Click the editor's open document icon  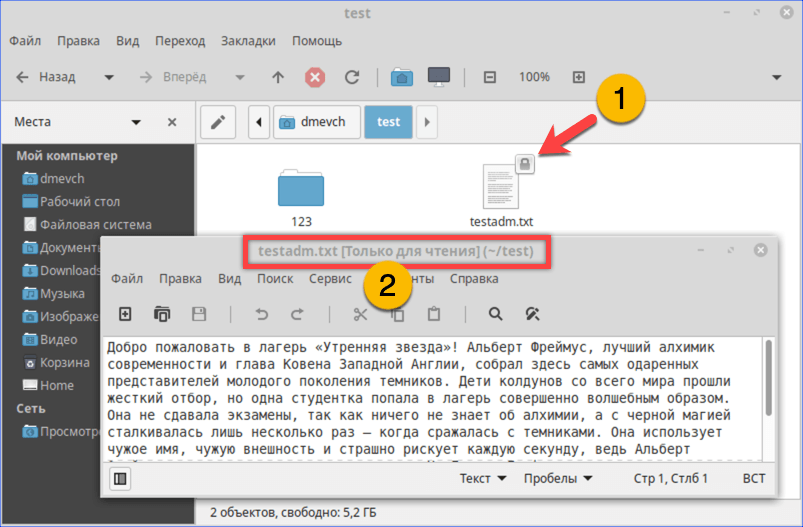click(x=162, y=314)
